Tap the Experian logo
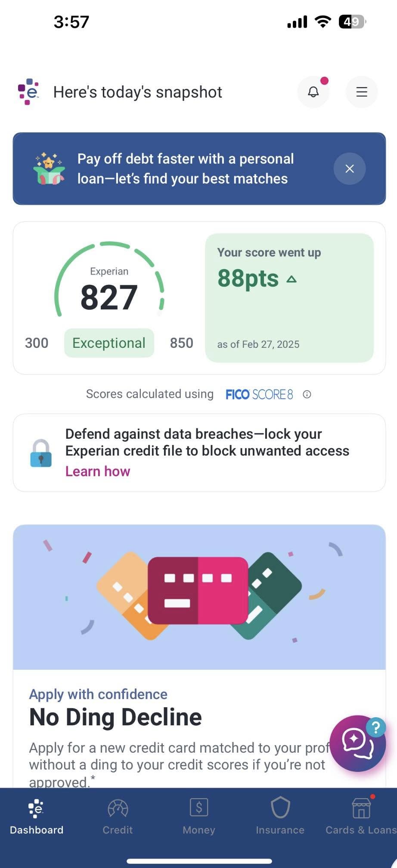 tap(28, 91)
